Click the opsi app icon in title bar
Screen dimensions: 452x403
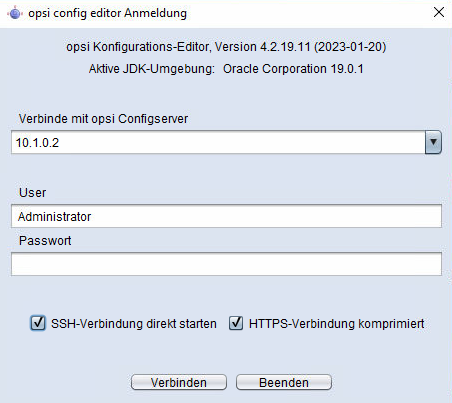point(15,13)
